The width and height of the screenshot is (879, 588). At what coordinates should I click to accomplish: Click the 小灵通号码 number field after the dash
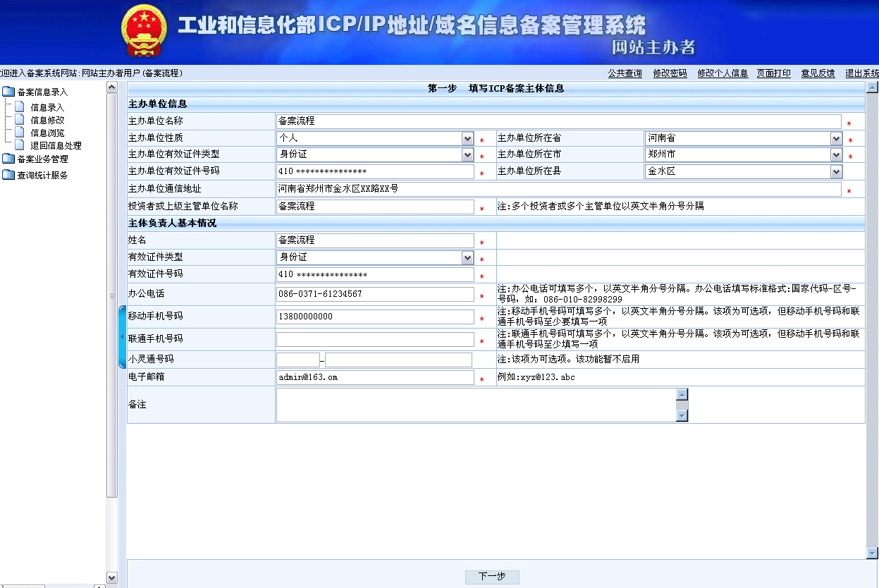click(398, 360)
